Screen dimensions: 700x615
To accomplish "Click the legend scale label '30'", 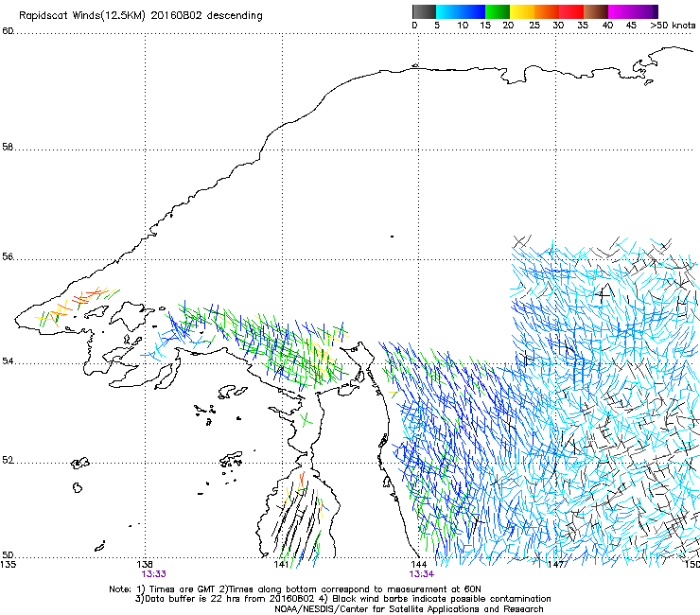I will tap(558, 26).
